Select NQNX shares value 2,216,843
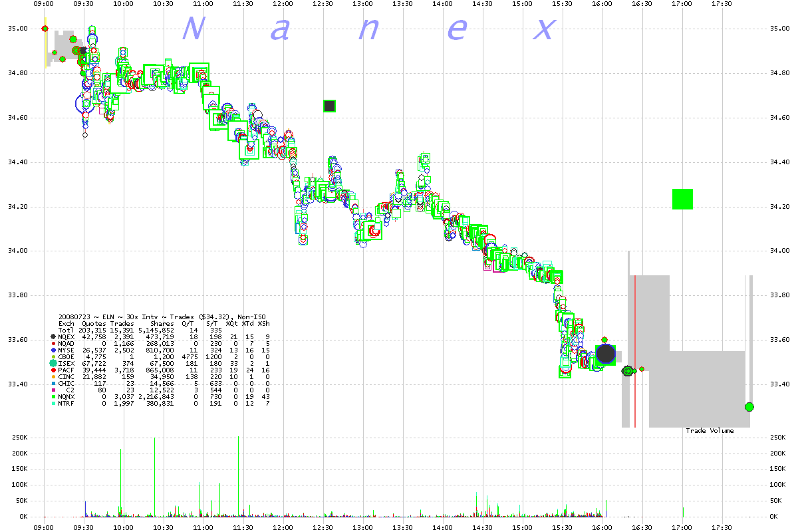The width and height of the screenshot is (798, 532). tap(156, 396)
